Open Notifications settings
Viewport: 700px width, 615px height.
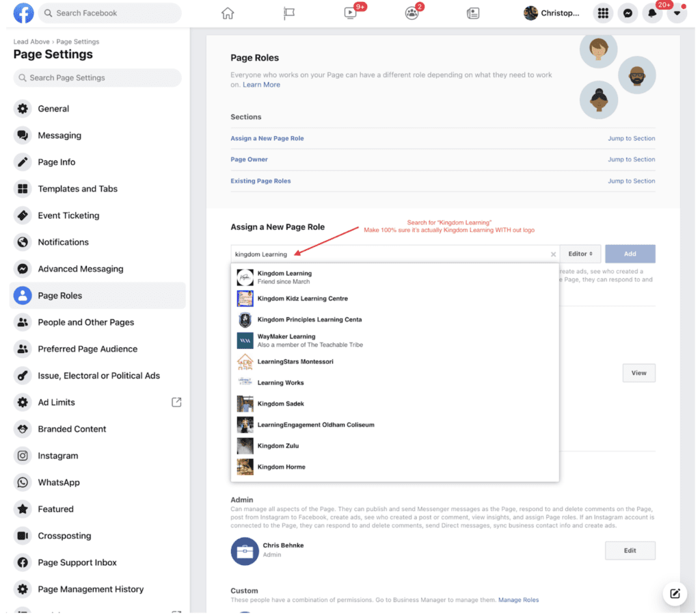(x=97, y=242)
